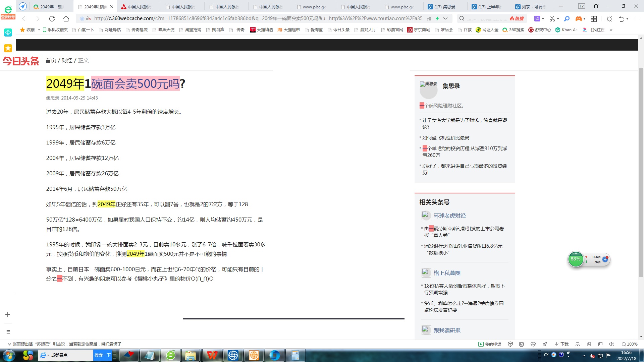Open the 环球老虎财经 link
Image resolution: width=644 pixels, height=362 pixels.
pos(449,216)
